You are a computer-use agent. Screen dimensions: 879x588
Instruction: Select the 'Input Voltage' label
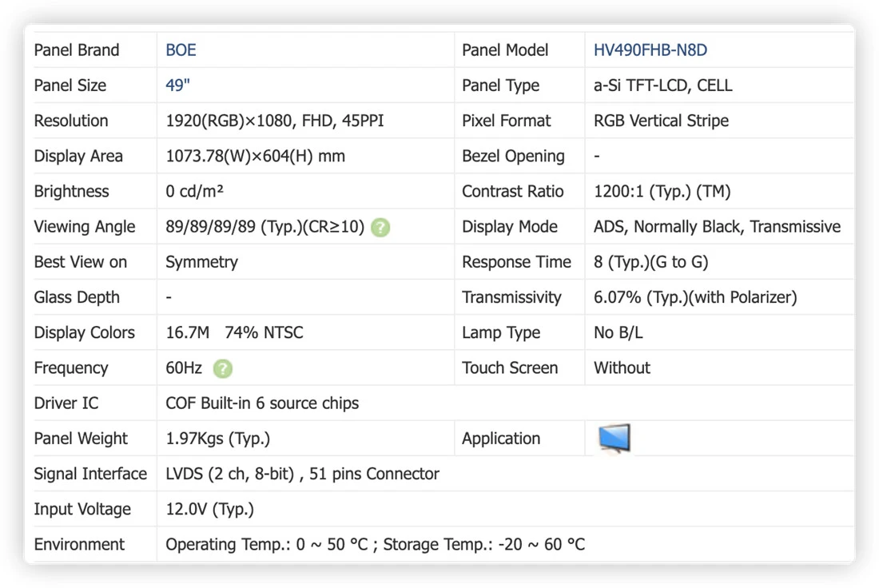[x=82, y=509]
